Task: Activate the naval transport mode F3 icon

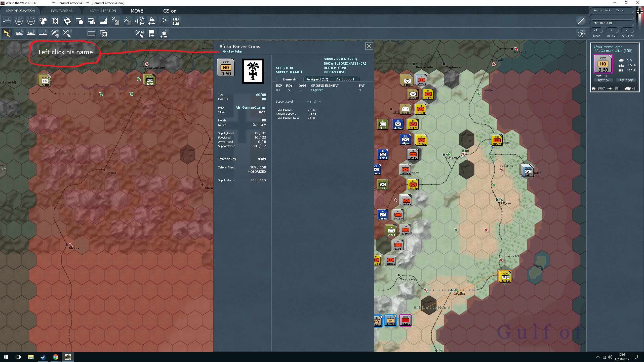Action: (x=31, y=33)
